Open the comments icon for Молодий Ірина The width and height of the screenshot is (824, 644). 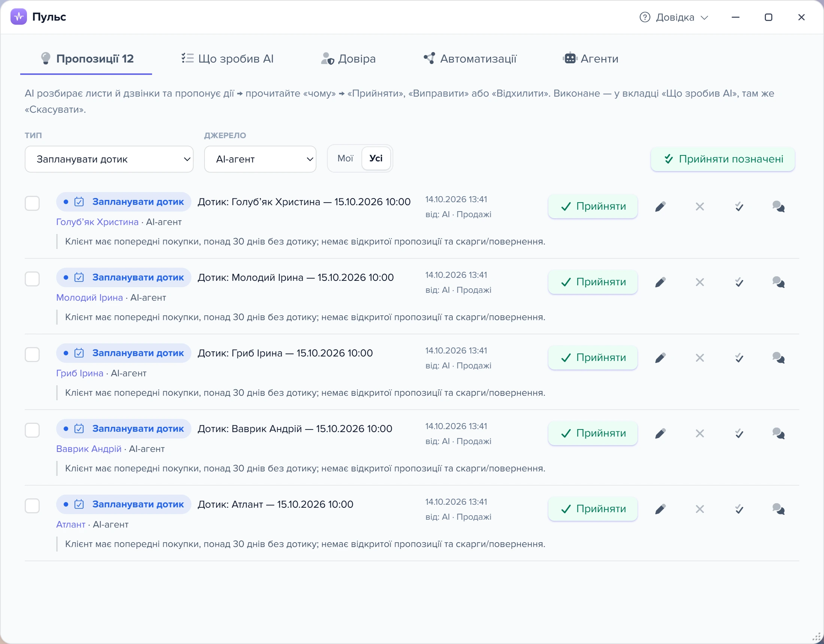coord(778,282)
